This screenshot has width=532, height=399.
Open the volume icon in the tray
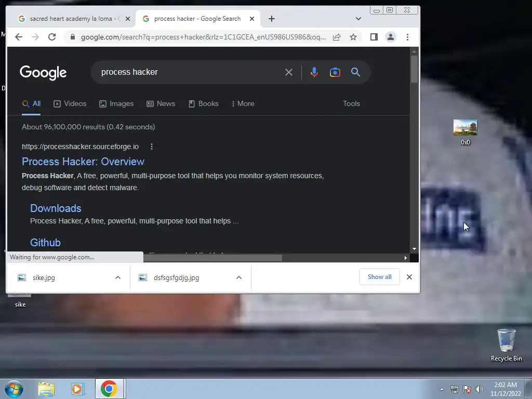[x=479, y=389]
